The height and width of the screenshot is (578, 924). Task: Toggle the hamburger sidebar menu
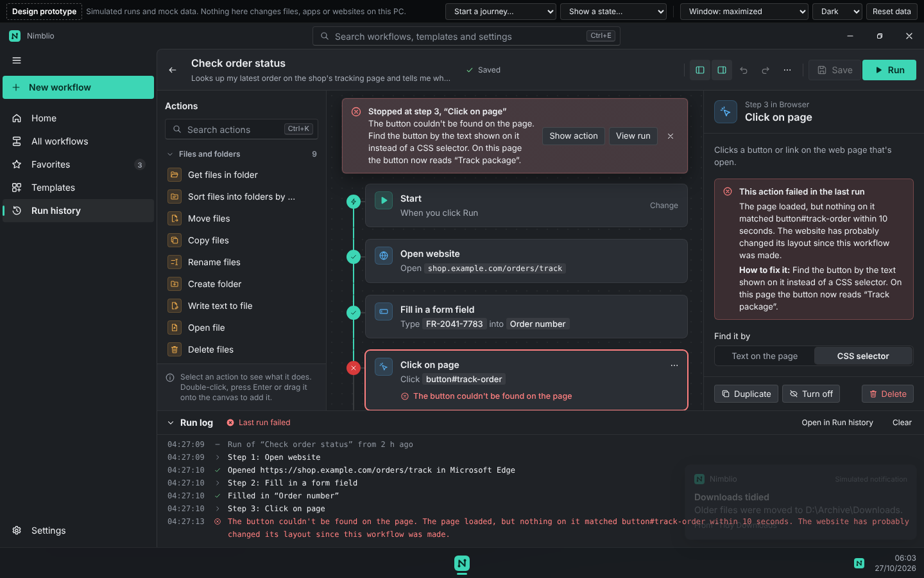click(x=17, y=60)
